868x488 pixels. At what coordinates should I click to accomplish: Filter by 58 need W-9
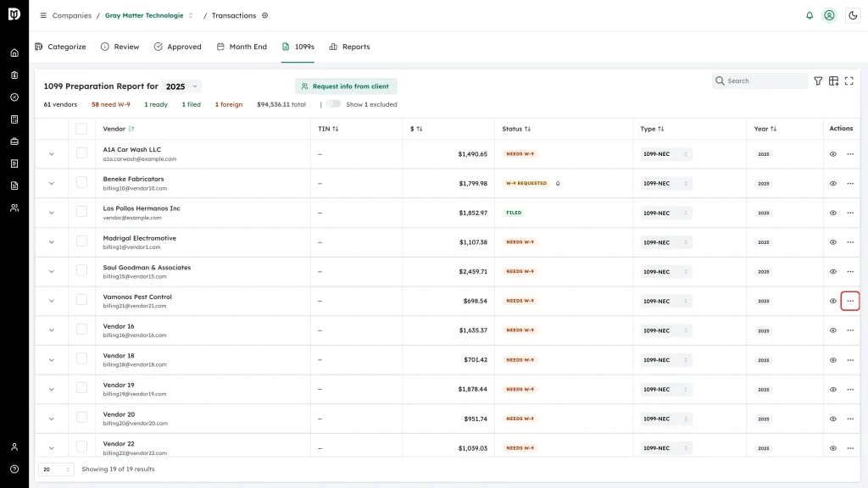click(111, 104)
